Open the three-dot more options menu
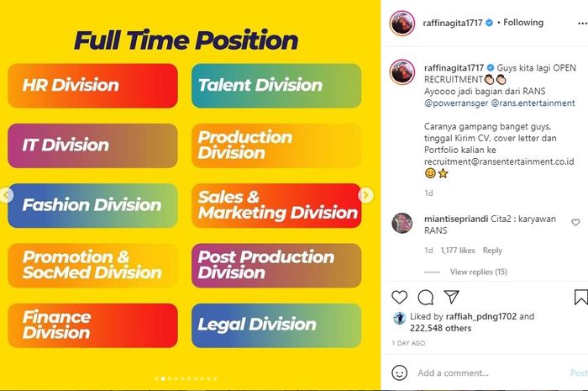The height and width of the screenshot is (391, 588). pos(582,24)
